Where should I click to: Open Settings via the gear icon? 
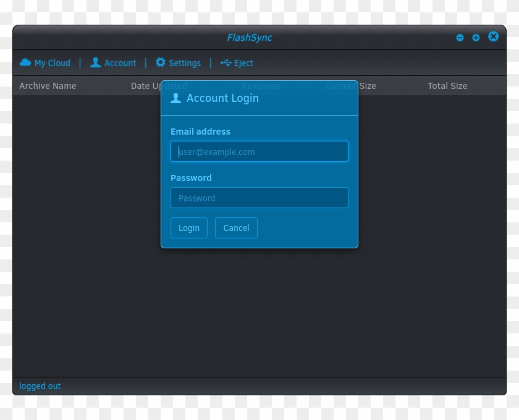pyautogui.click(x=160, y=62)
